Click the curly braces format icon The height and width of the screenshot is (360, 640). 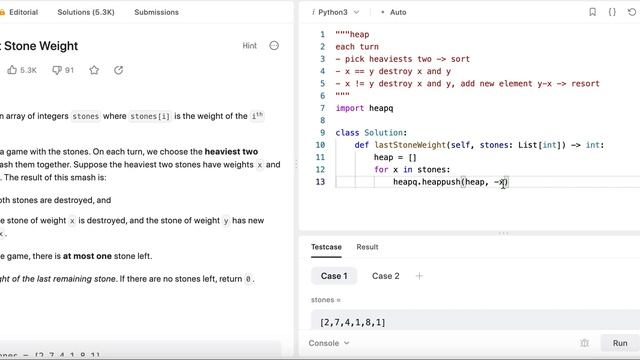pyautogui.click(x=612, y=12)
